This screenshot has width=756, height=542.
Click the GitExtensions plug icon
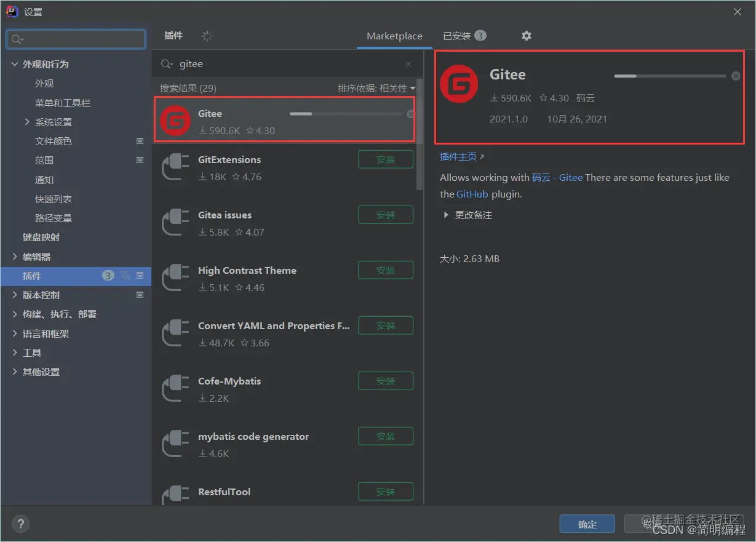coord(175,168)
